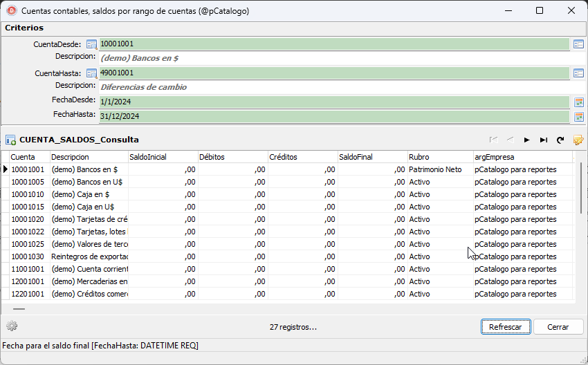The image size is (588, 365).
Task: Go to next record arrow
Action: click(527, 140)
